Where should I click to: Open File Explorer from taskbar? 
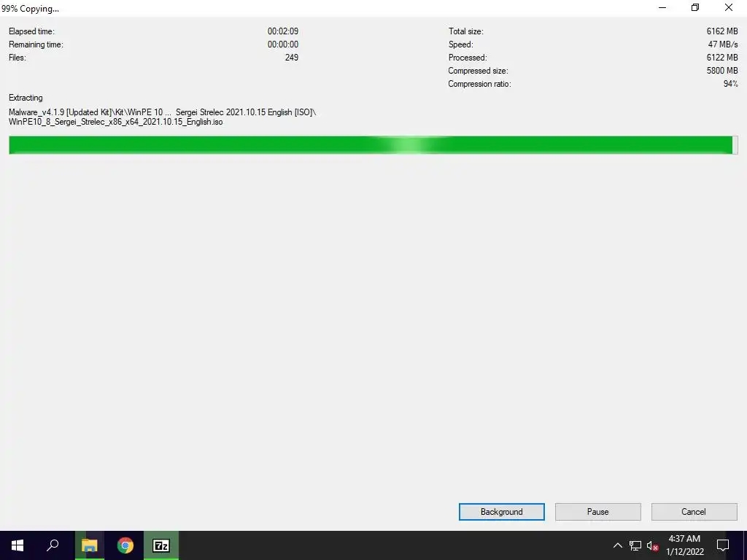click(89, 545)
